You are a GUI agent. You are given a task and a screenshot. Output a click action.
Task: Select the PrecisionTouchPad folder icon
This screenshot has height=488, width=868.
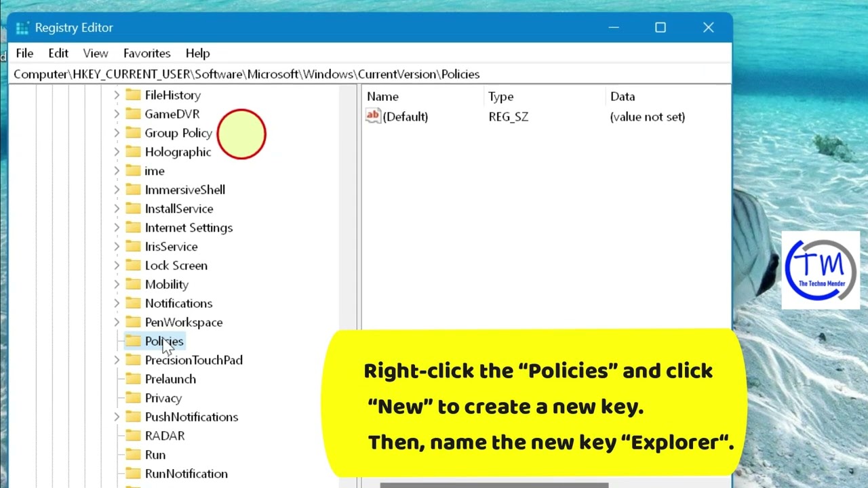coord(133,360)
